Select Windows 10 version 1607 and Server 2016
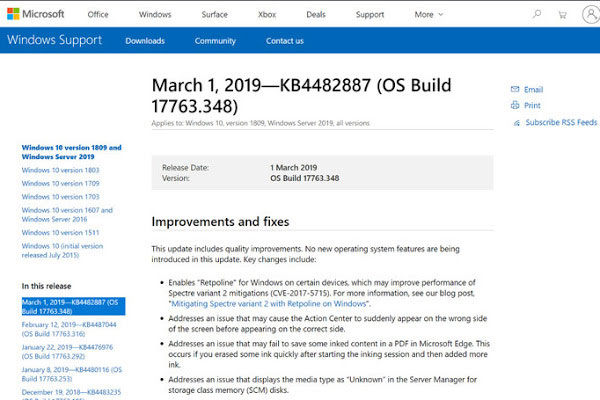This screenshot has width=600, height=400. click(67, 215)
